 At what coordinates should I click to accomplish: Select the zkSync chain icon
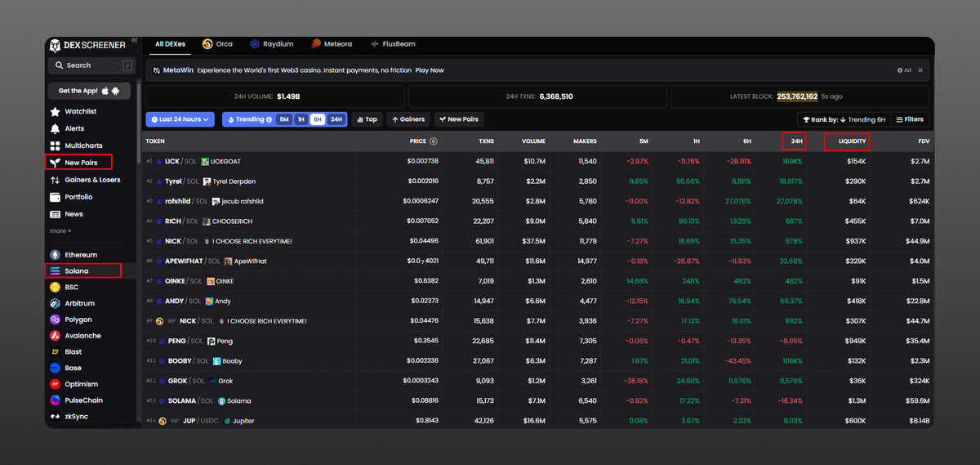(56, 416)
